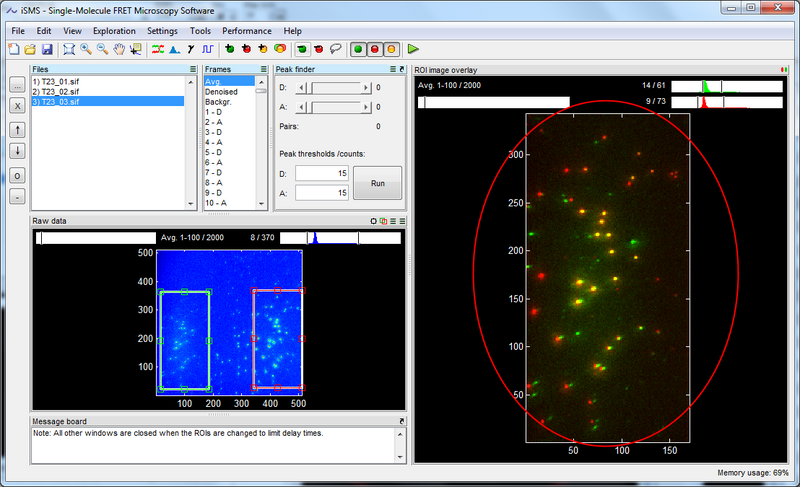800x487 pixels.
Task: Select the pan hand tool
Action: (x=119, y=48)
